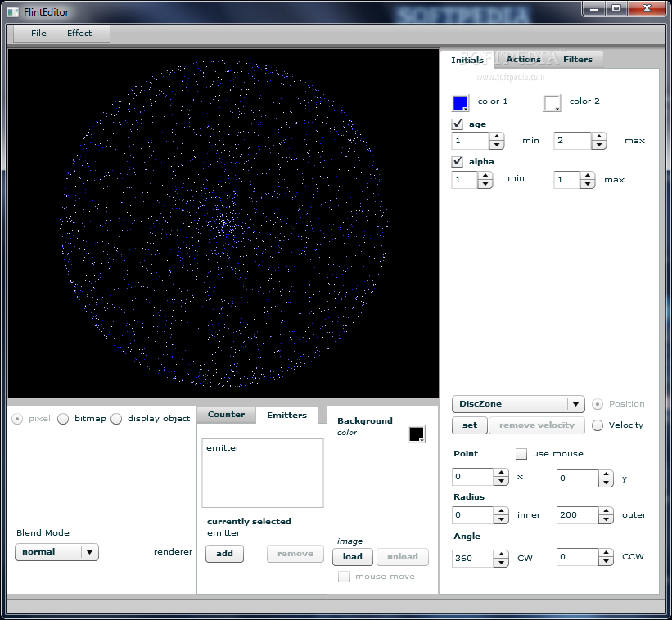The width and height of the screenshot is (672, 620).
Task: Decrease the age min value
Action: [x=497, y=145]
